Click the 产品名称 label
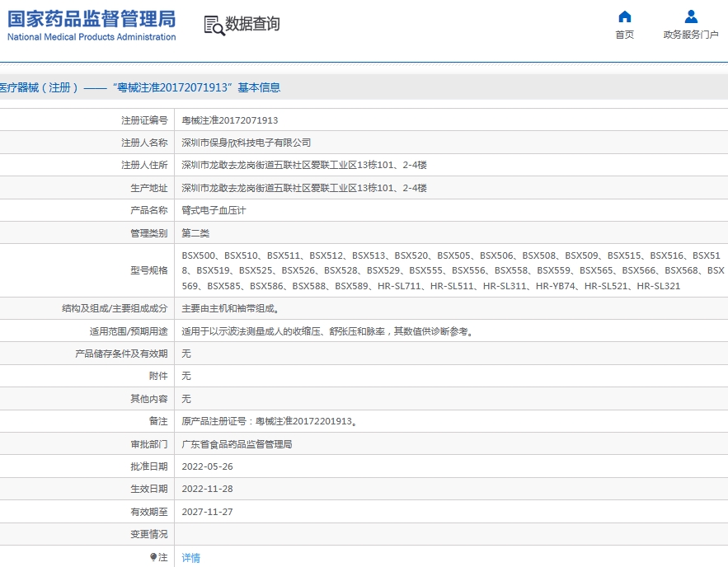 (x=149, y=210)
